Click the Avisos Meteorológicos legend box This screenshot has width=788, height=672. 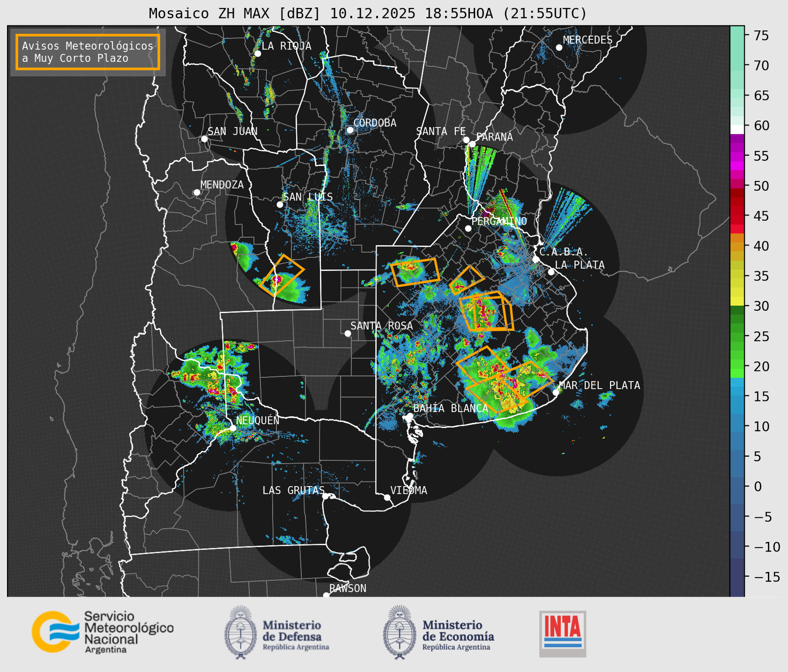pyautogui.click(x=88, y=52)
